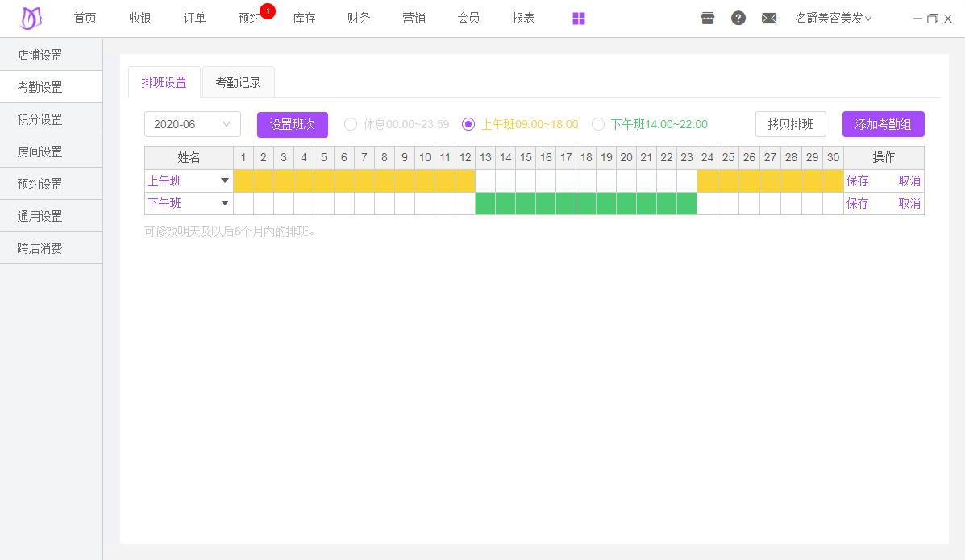Click 保存 link in the 上午班 row
The height and width of the screenshot is (560, 965).
(x=858, y=181)
